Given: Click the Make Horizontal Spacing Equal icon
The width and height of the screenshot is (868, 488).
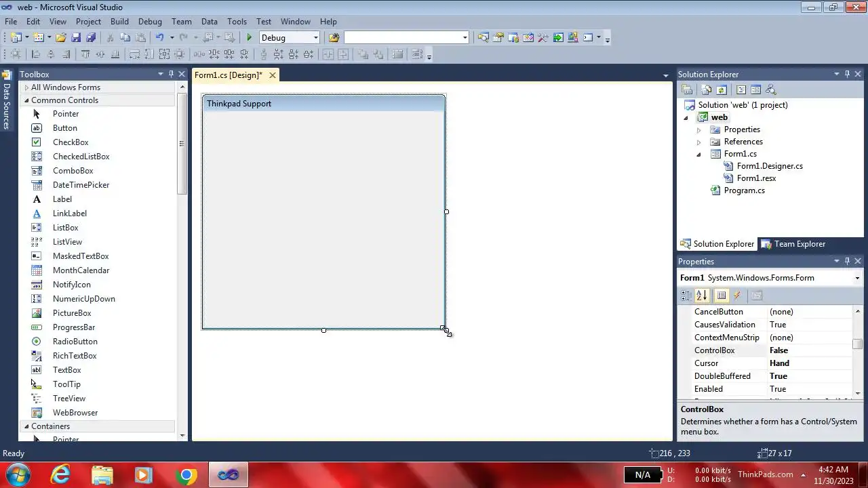Looking at the screenshot, I should coord(199,54).
